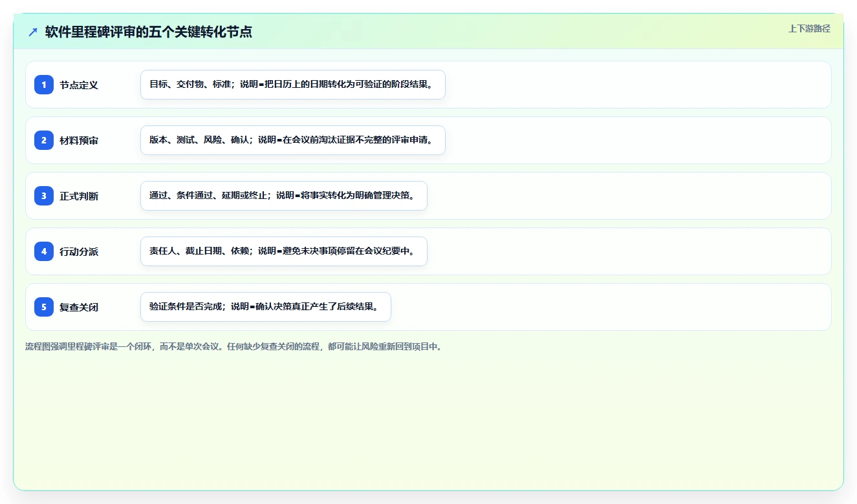Open the 验证条件是否完成 description box

(266, 307)
